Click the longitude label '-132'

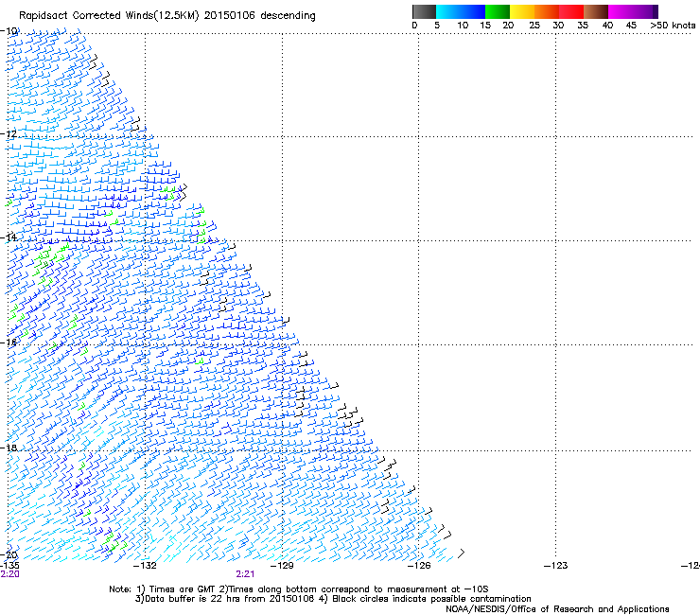click(145, 566)
